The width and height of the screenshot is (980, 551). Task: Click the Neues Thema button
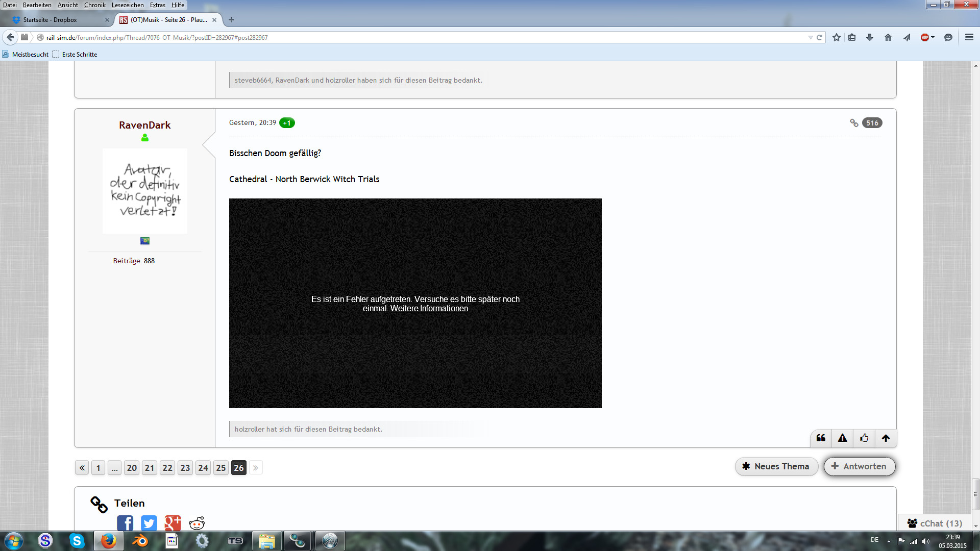[x=776, y=466]
